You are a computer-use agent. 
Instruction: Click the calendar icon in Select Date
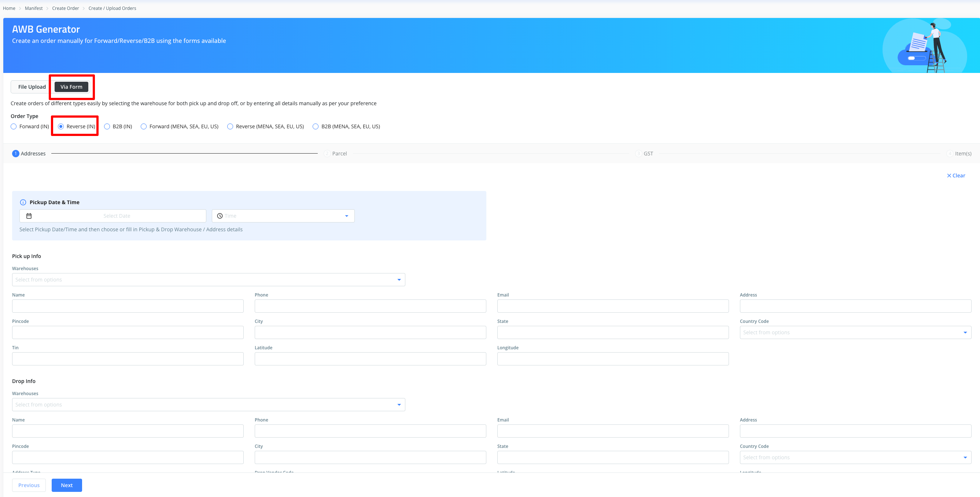[x=29, y=216]
